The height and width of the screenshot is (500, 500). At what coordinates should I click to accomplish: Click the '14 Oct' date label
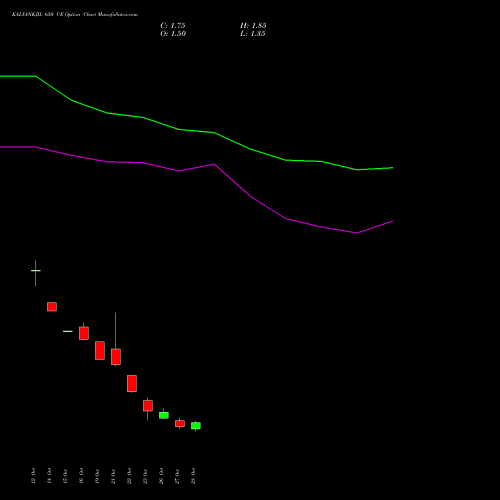click(49, 476)
